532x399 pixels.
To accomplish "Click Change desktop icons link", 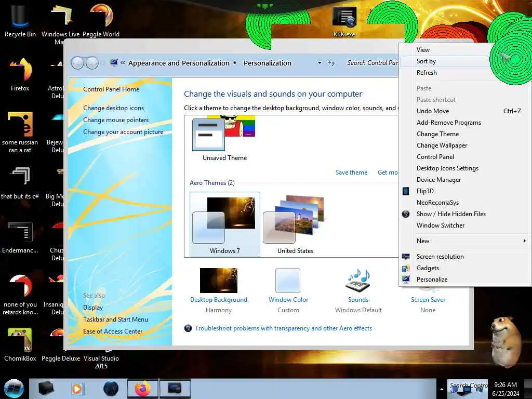I will [114, 108].
